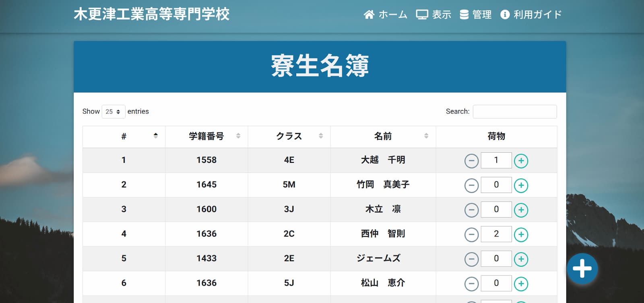The image size is (644, 303).
Task: Open the 利用ガイド link
Action: 530,15
